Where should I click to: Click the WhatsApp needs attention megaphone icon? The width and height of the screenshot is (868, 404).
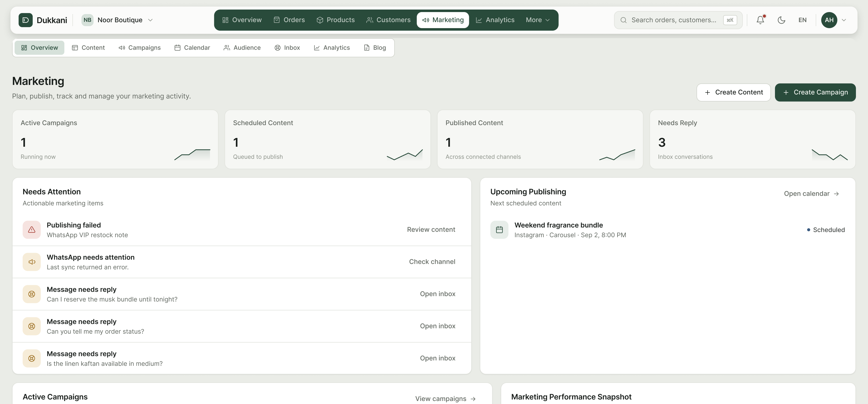point(32,262)
